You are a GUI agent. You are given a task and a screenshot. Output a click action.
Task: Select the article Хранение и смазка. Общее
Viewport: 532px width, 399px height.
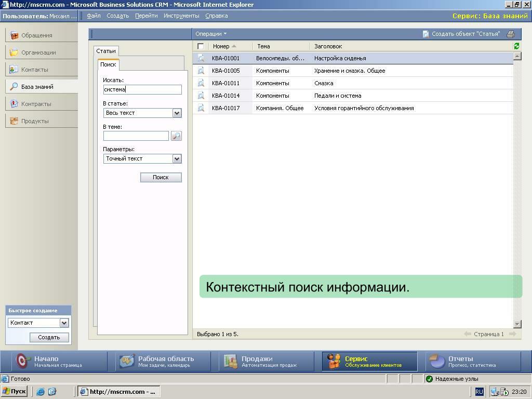click(353, 71)
